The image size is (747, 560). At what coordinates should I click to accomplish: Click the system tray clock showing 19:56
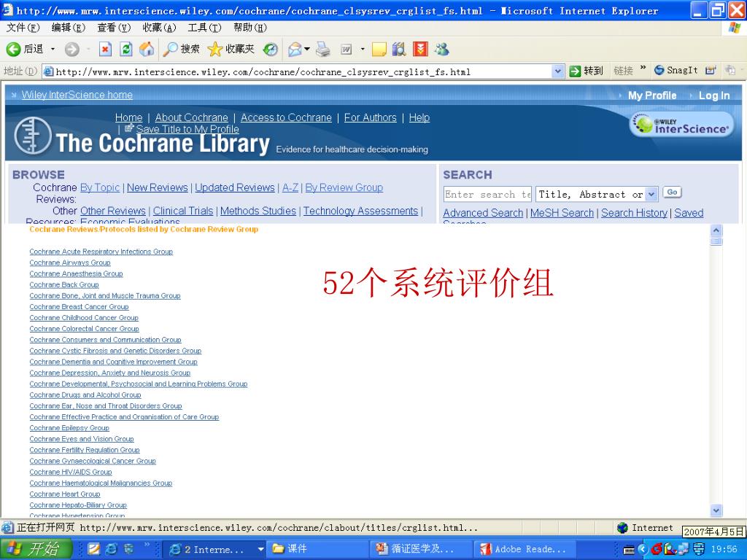[724, 549]
